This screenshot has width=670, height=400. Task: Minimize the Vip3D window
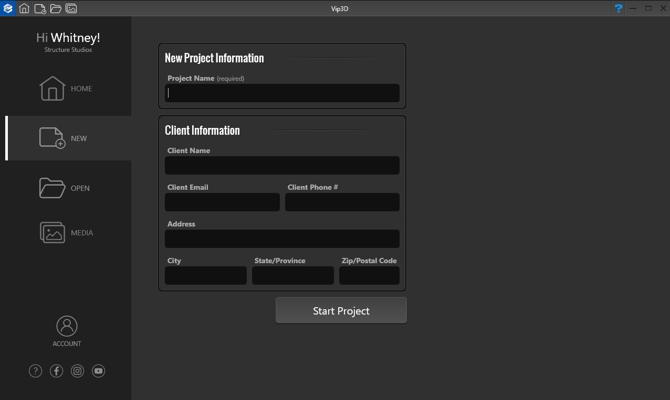pos(633,8)
